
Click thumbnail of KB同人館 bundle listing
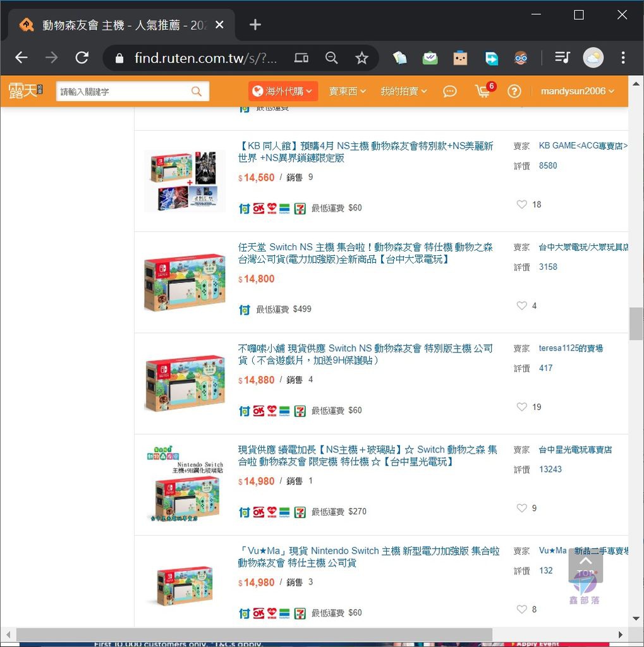[x=185, y=181]
